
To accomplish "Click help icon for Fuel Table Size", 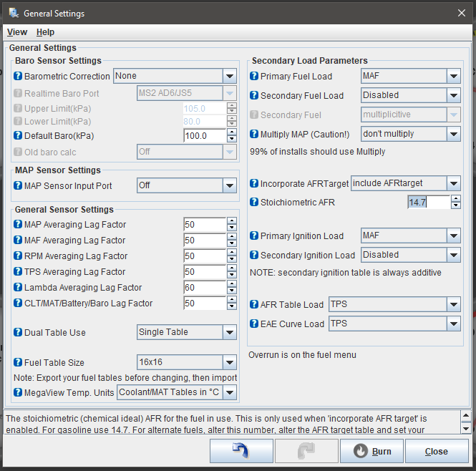I will [x=18, y=362].
